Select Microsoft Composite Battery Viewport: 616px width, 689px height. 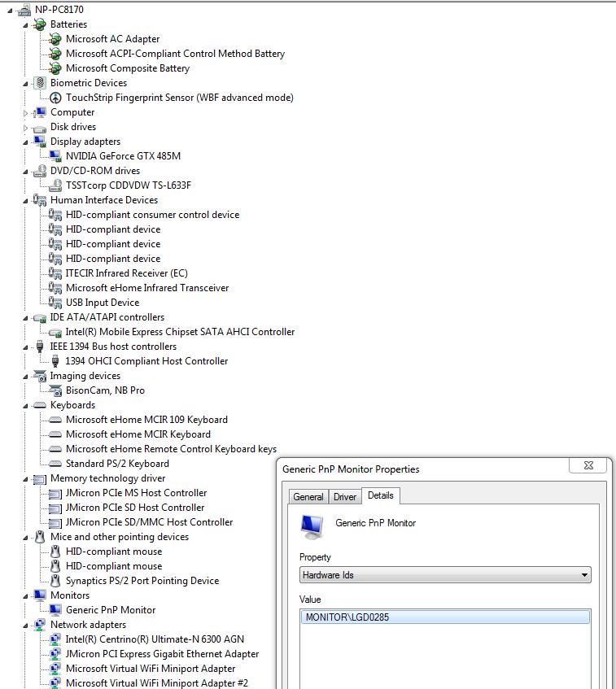click(x=128, y=68)
